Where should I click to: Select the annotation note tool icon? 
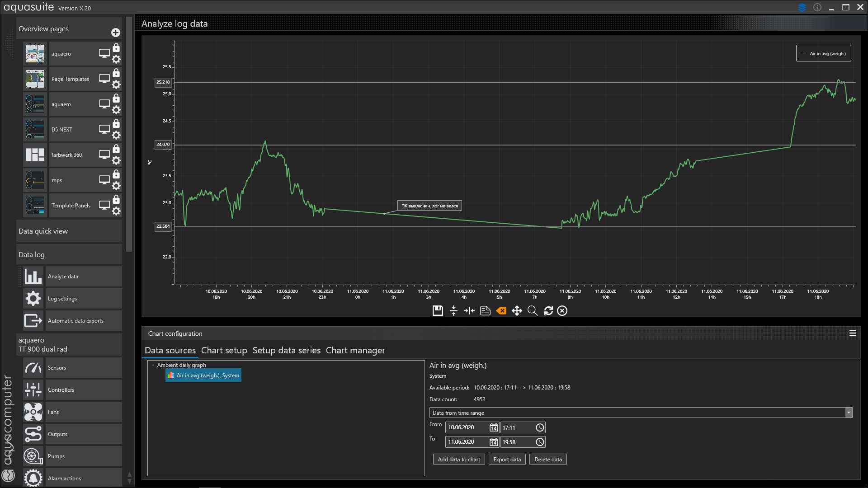[x=485, y=311]
